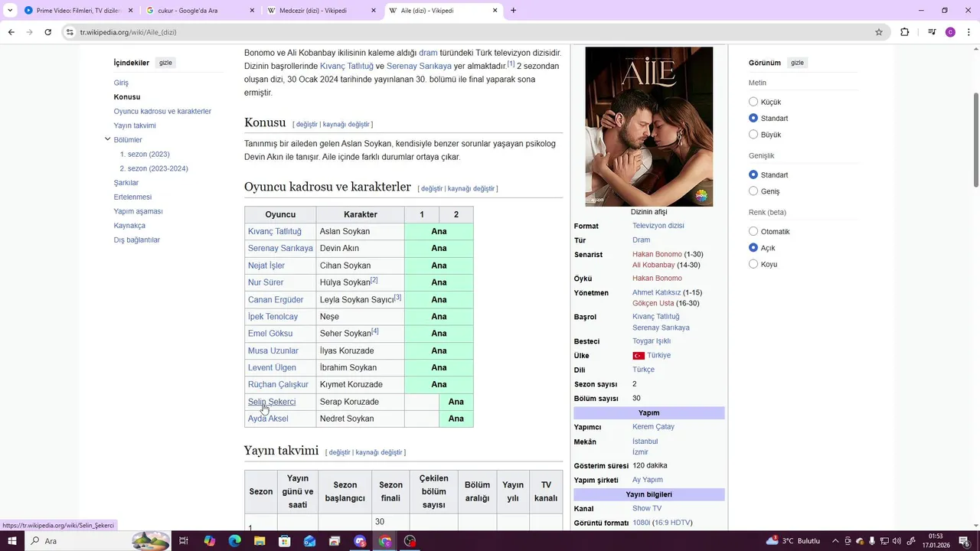Open the Selin Şekerci actor link
Screen dimensions: 980x551
pos(272,402)
